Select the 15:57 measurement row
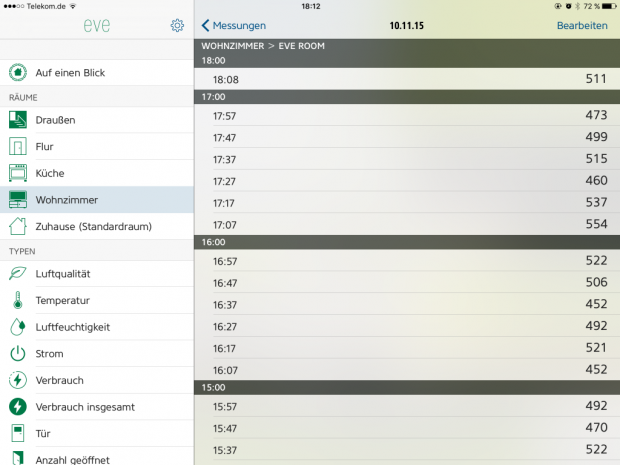This screenshot has height=465, width=620. (x=407, y=406)
